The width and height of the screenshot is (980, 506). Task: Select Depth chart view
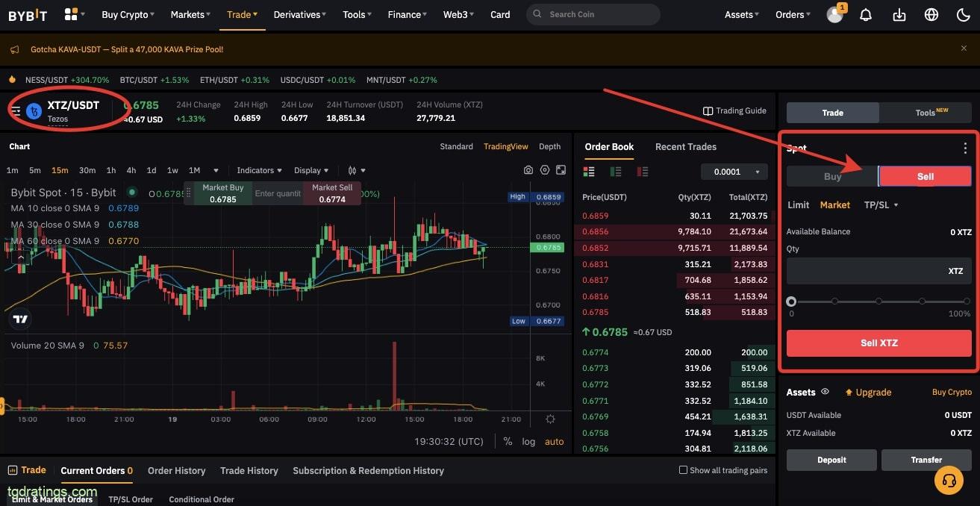pyautogui.click(x=549, y=146)
